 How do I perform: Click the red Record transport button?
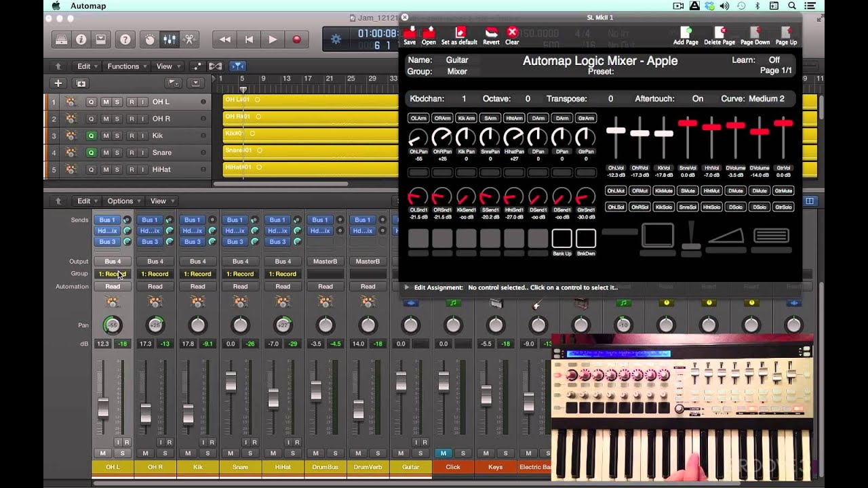[296, 39]
